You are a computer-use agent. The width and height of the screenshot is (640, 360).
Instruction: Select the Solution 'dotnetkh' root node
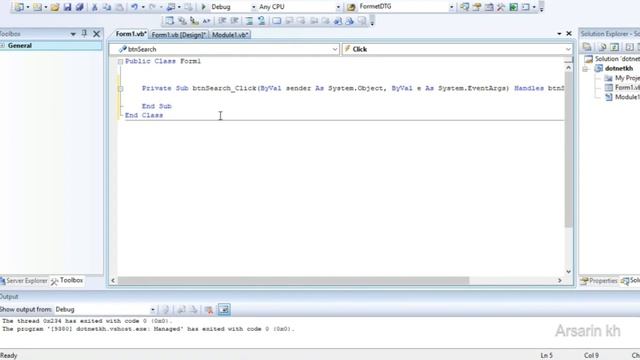pyautogui.click(x=612, y=59)
